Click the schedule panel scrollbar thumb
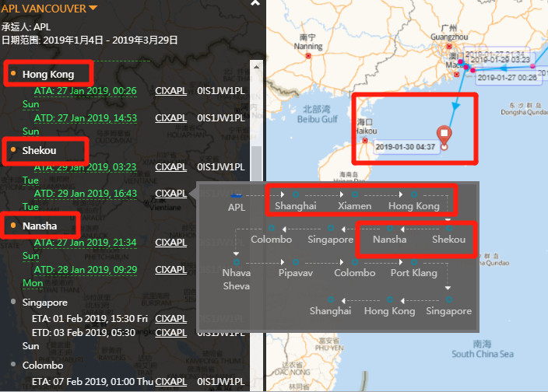The width and height of the screenshot is (548, 392). 257,164
